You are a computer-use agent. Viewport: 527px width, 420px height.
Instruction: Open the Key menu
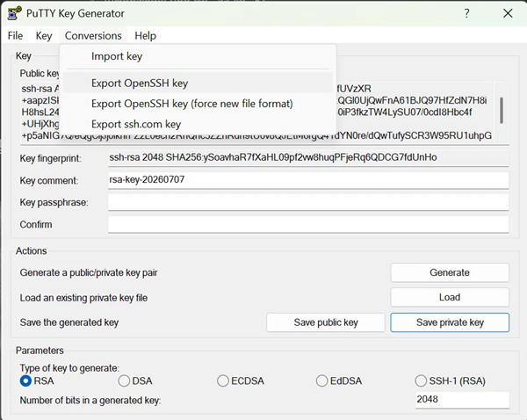coord(44,36)
